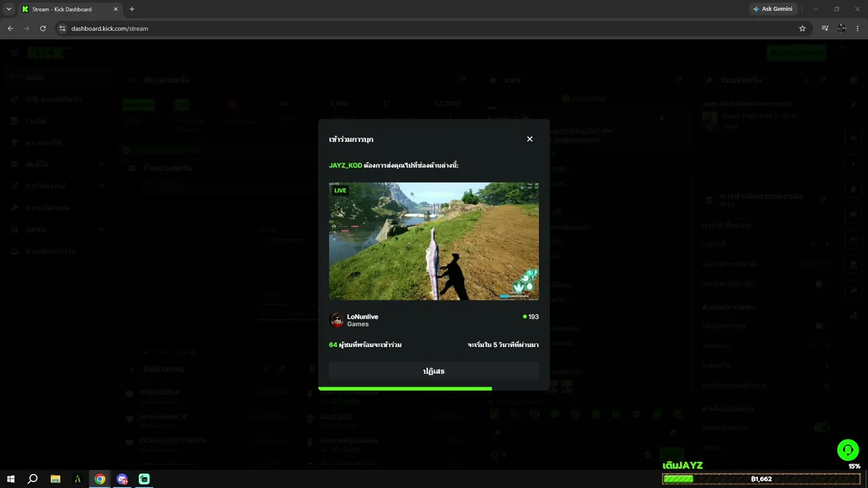Click the info icon at top of right strip
This screenshot has width=868, height=488.
tap(854, 80)
